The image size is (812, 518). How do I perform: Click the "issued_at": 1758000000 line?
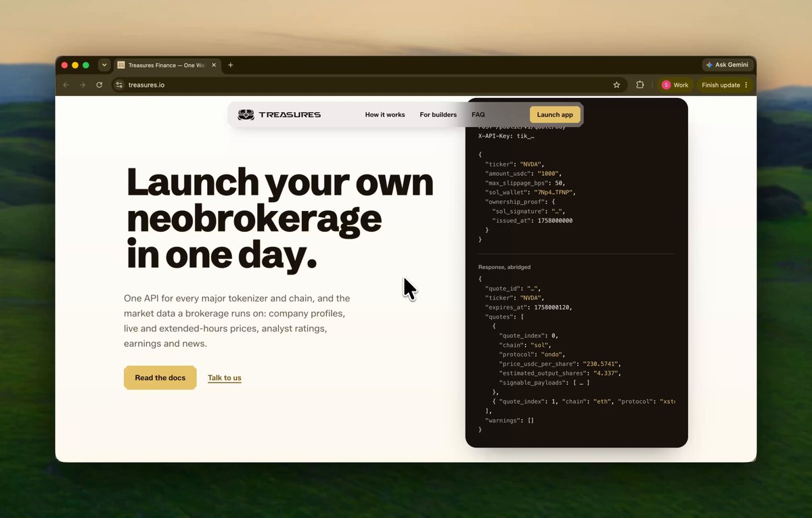532,221
